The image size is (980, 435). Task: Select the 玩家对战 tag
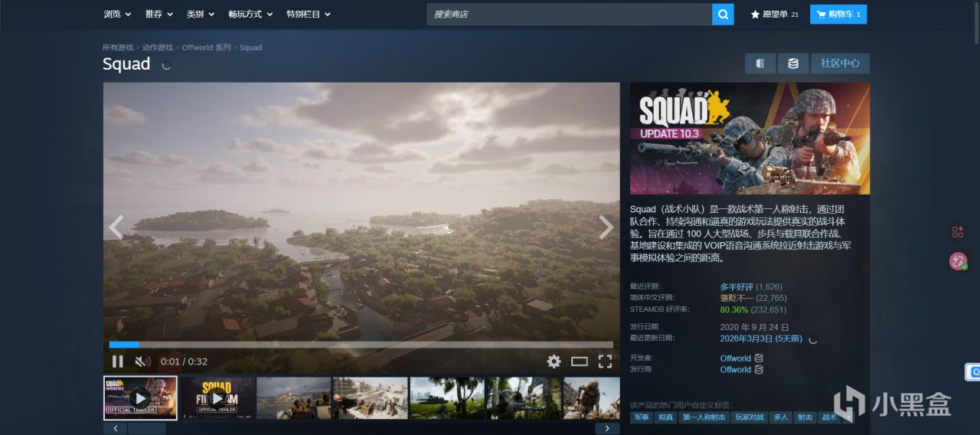[x=750, y=417]
